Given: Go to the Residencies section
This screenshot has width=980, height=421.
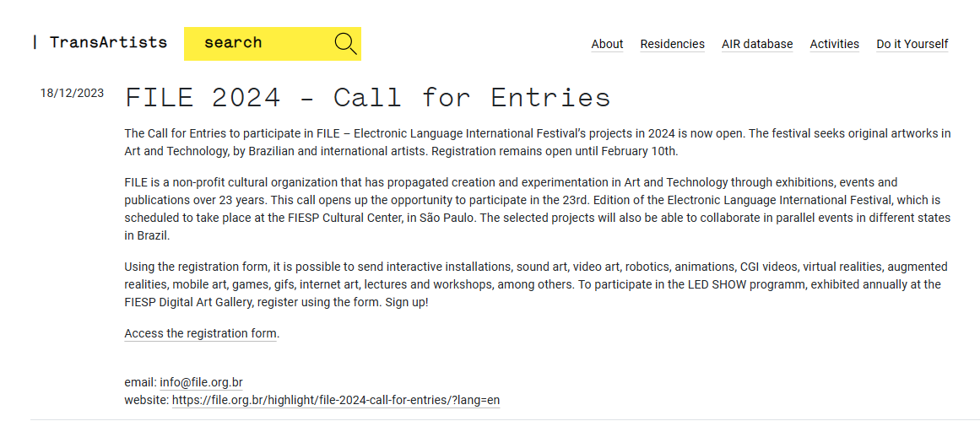Looking at the screenshot, I should [672, 44].
